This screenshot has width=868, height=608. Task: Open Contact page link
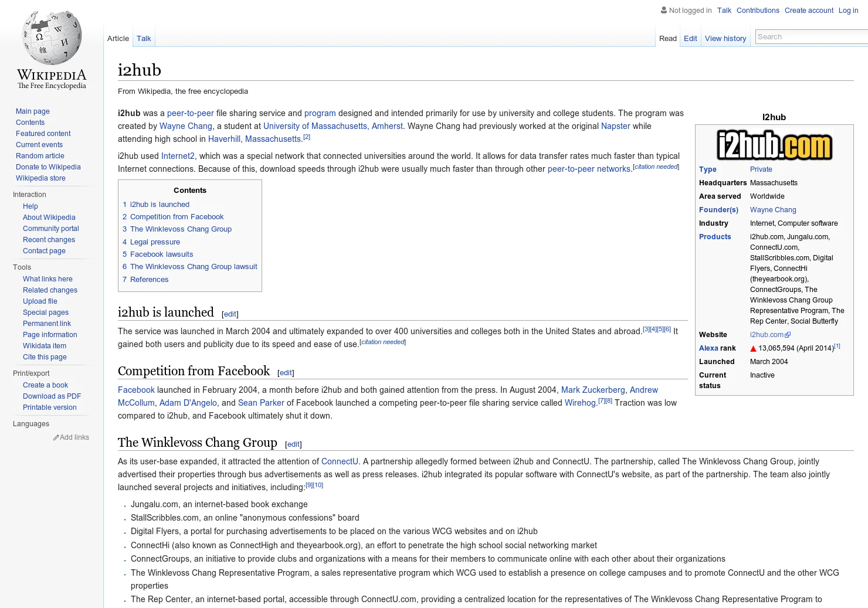pos(44,251)
